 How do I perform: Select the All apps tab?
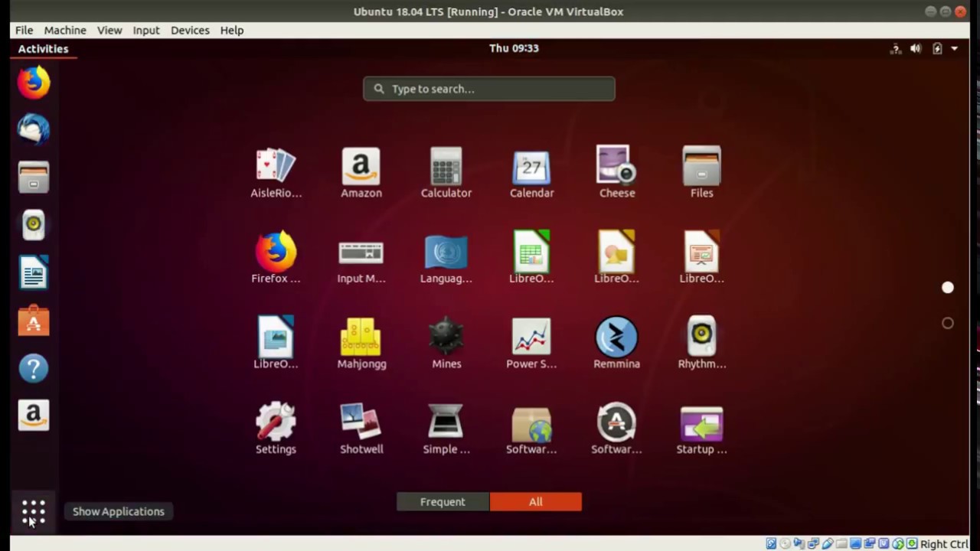(x=536, y=502)
